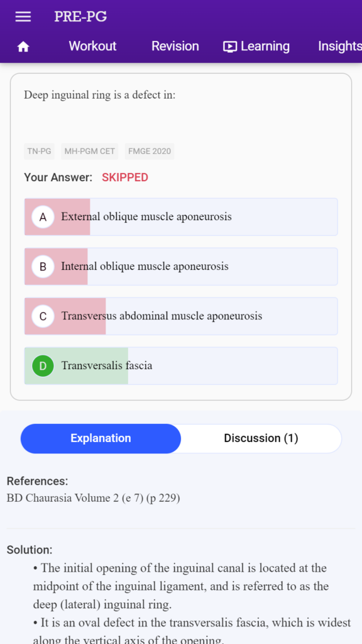Click the PRE-PG app title
The width and height of the screenshot is (362, 644).
point(80,16)
